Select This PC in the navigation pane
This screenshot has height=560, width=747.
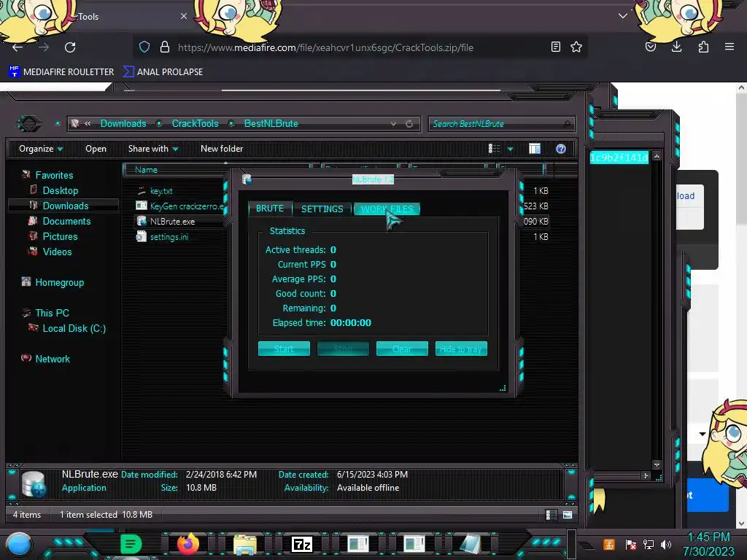52,313
